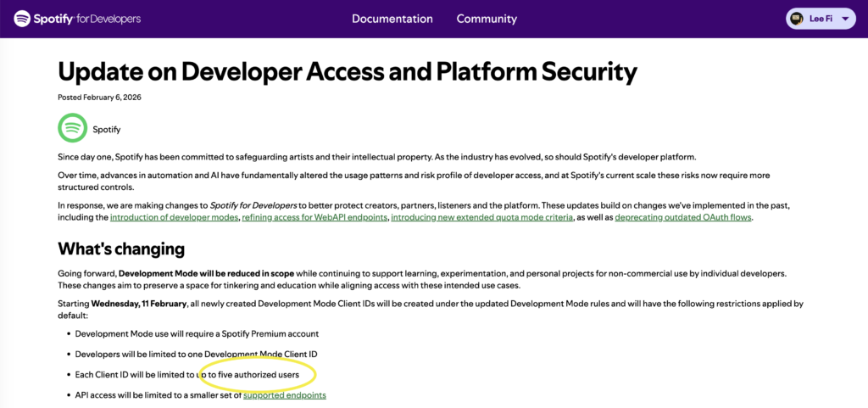Click the Posted February 6, 2026 date
Image resolution: width=868 pixels, height=408 pixels.
click(99, 98)
